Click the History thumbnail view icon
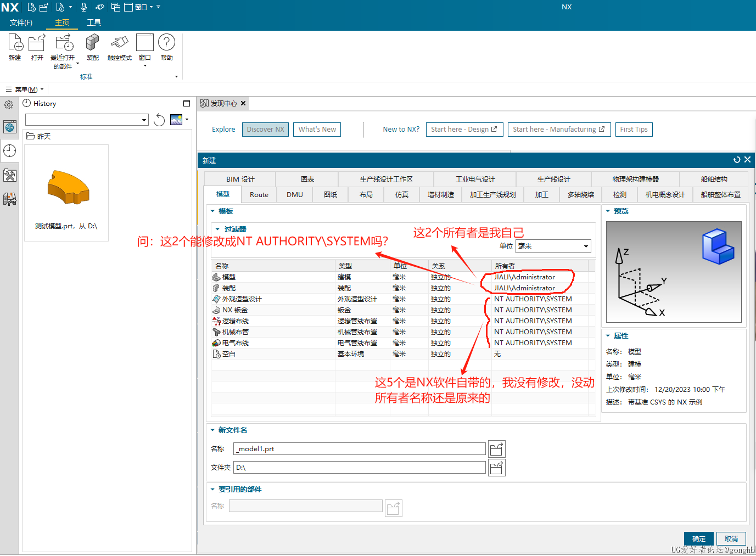756x556 pixels. pyautogui.click(x=176, y=120)
